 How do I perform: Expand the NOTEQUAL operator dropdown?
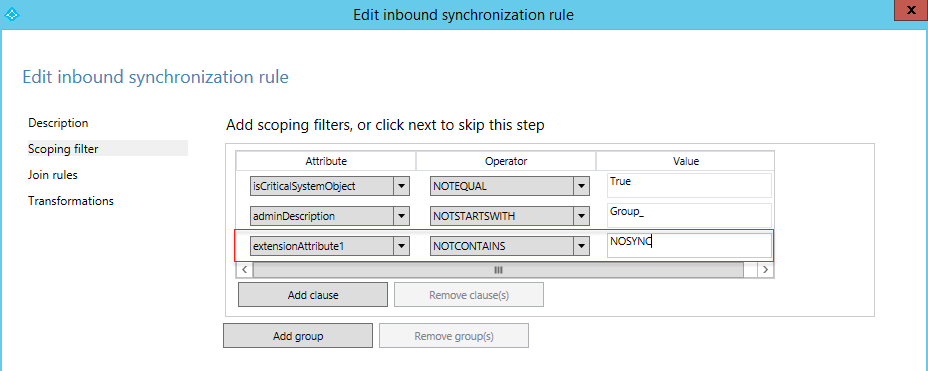pyautogui.click(x=582, y=186)
